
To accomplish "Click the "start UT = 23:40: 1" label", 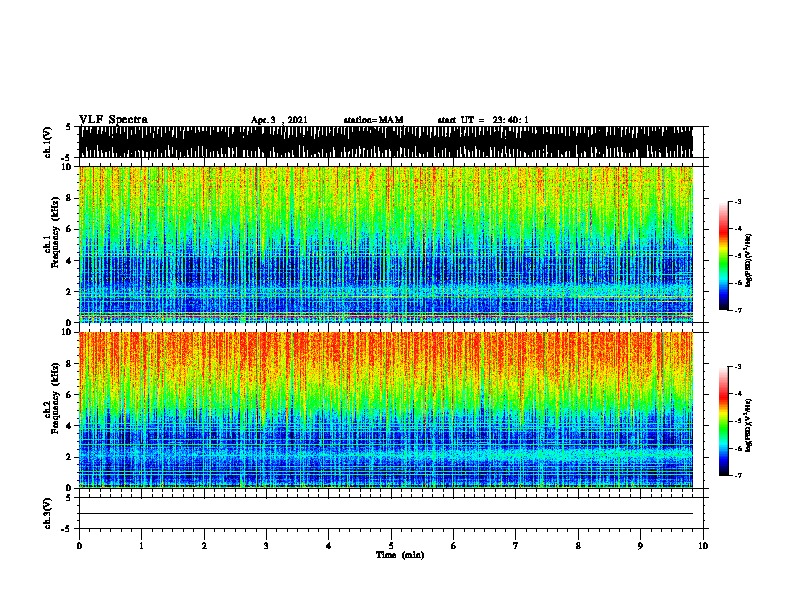I will 483,120.
